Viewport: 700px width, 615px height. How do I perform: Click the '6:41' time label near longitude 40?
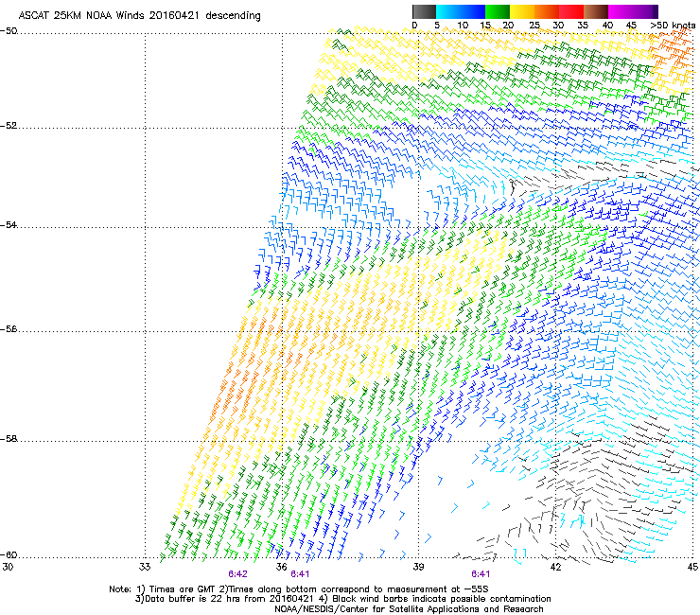pos(481,574)
